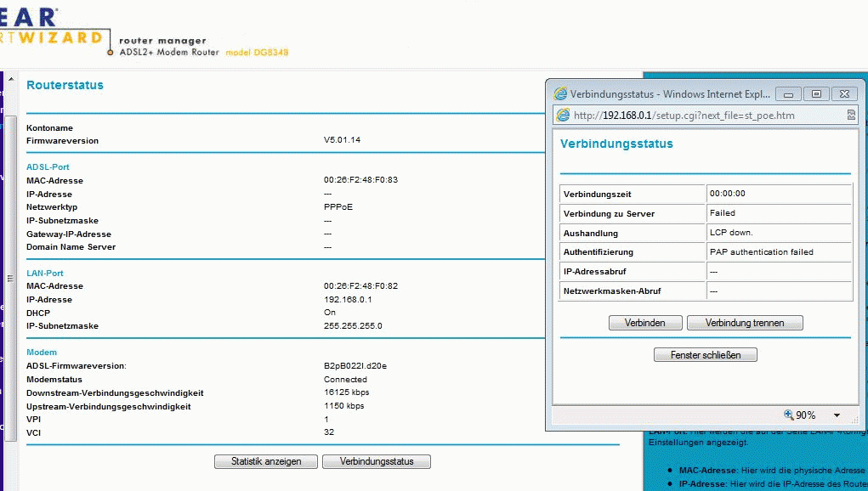Click the firmware version 'V5.01.14'

(x=342, y=140)
